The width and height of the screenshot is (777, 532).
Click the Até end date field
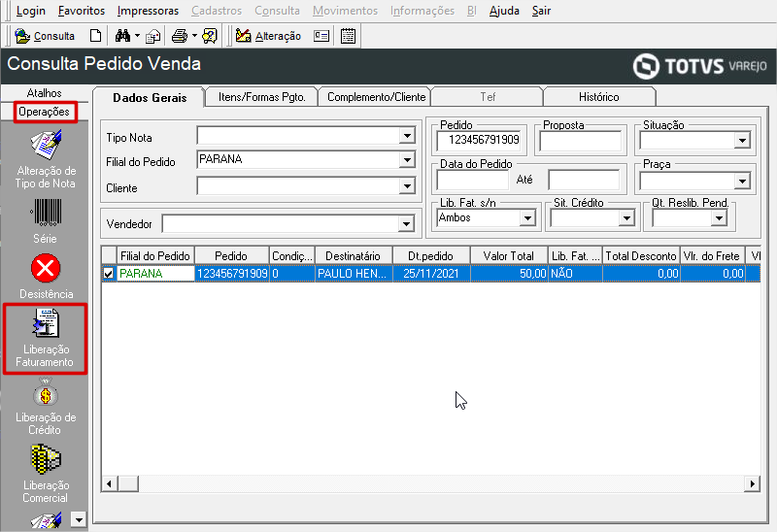click(584, 181)
